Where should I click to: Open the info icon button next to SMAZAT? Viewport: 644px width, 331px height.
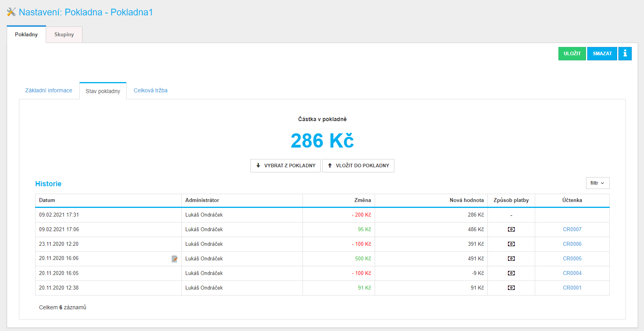[625, 54]
